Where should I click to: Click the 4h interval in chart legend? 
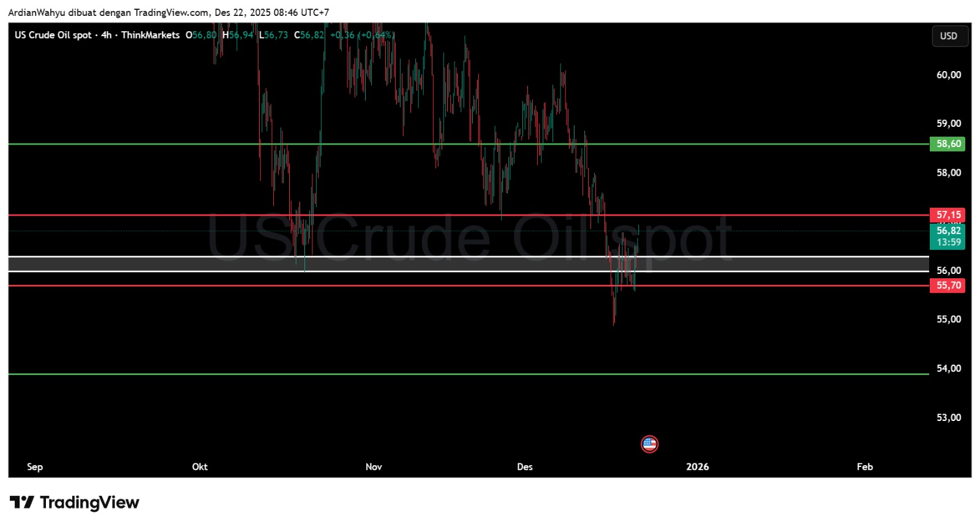pyautogui.click(x=107, y=35)
